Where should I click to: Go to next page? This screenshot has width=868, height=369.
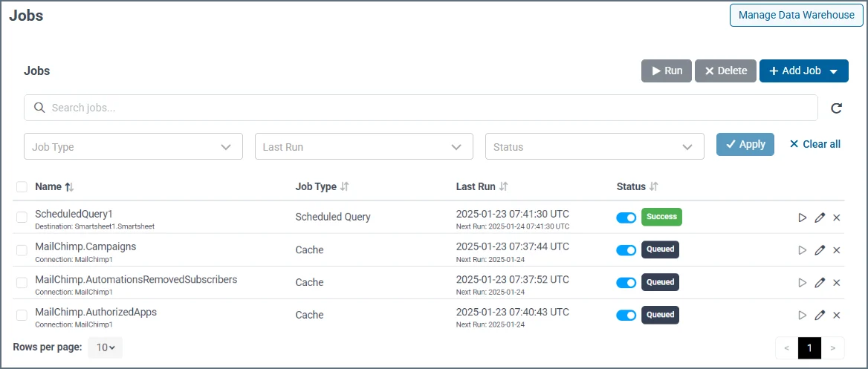[833, 348]
